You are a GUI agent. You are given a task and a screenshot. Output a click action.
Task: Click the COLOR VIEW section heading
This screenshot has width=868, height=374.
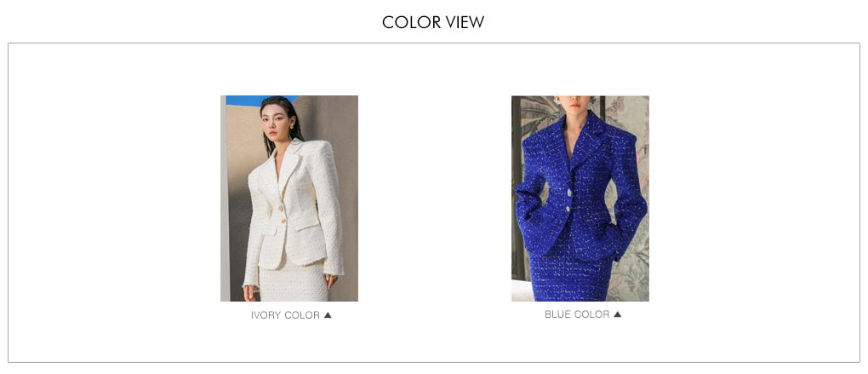(433, 22)
